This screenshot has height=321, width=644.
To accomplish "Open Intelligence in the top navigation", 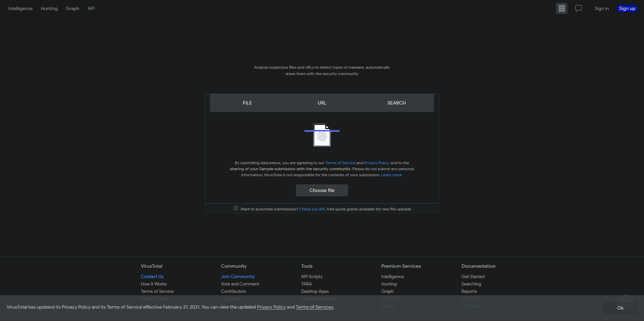I will pyautogui.click(x=20, y=8).
